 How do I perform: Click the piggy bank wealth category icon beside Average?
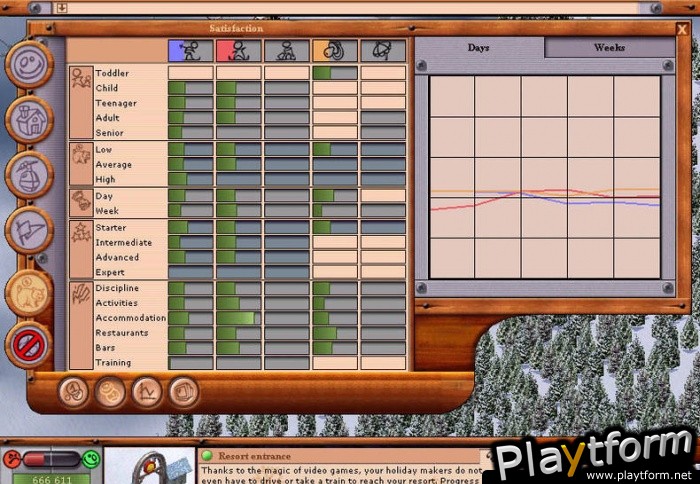81,163
